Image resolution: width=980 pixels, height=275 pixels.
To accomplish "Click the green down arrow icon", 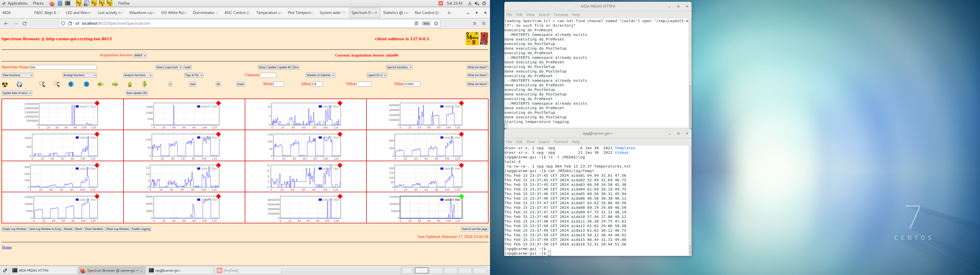I will tap(144, 84).
